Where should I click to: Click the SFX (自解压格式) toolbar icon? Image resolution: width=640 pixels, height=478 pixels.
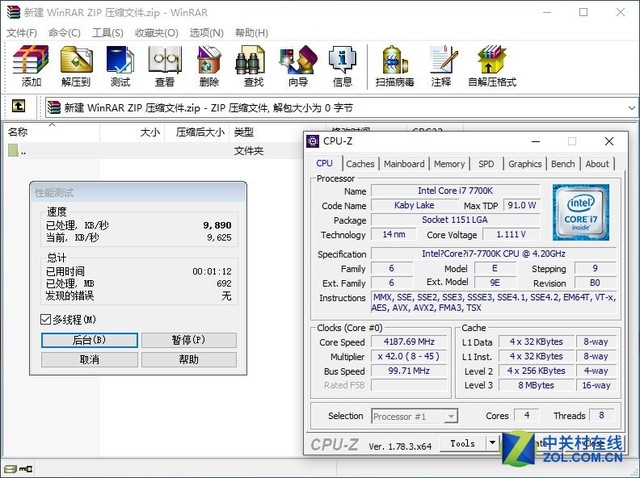492,65
